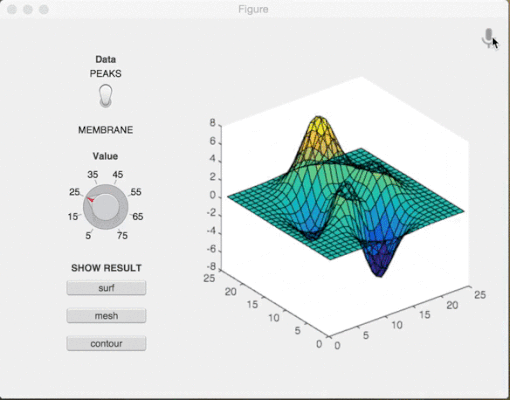510x400 pixels.
Task: Set the Value knob to 15
Action: pyautogui.click(x=73, y=217)
